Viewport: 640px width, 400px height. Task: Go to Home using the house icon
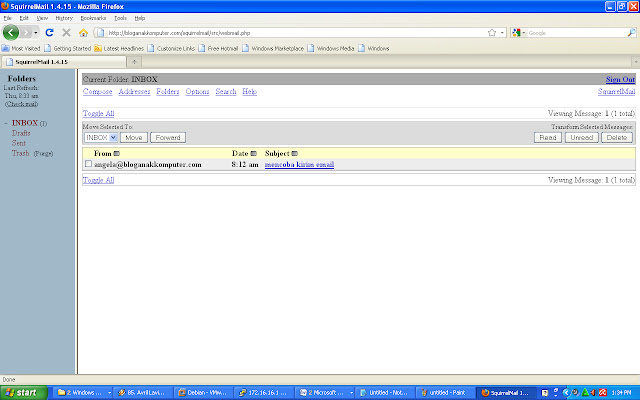83,33
